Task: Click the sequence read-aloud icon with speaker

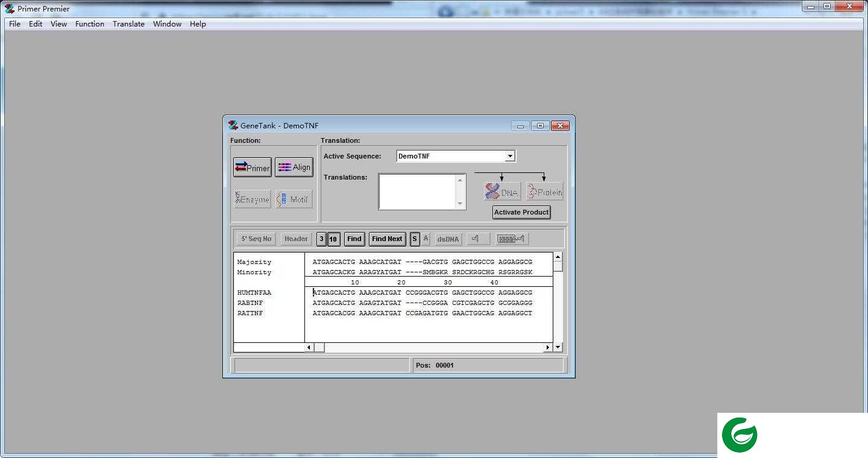Action: [512, 239]
